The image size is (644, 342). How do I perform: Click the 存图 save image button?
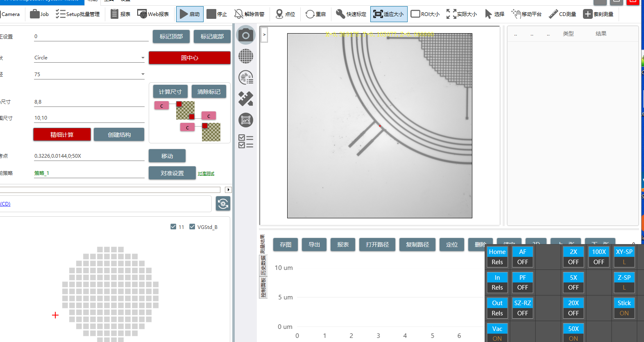pos(286,245)
